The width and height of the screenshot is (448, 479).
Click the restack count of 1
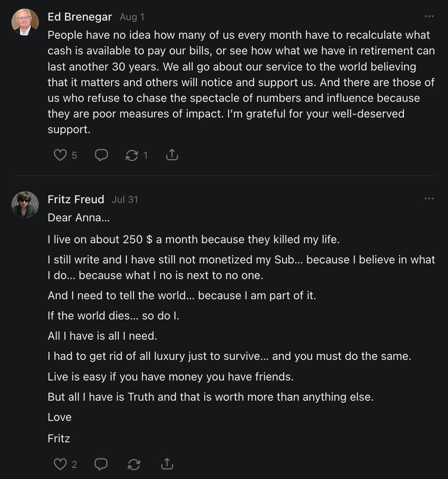(145, 155)
